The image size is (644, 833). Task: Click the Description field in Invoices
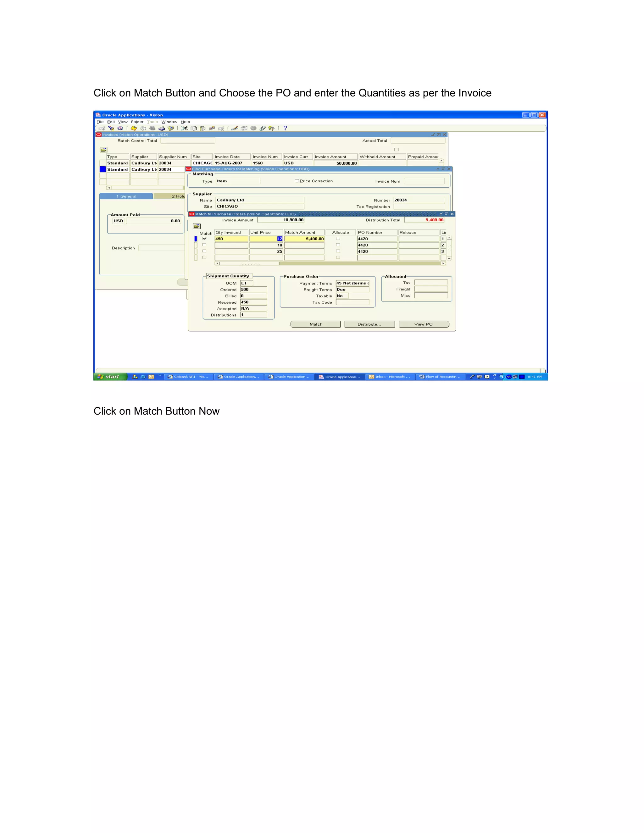tap(162, 248)
